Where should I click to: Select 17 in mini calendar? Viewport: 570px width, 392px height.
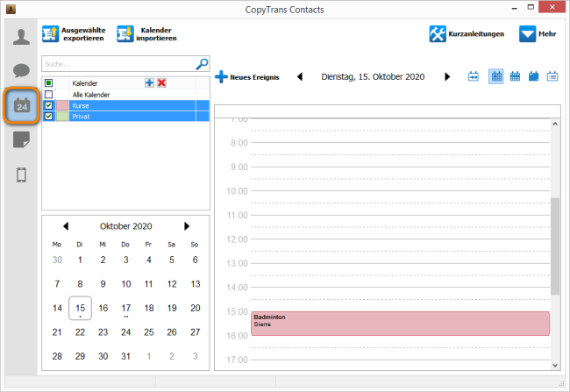point(125,308)
